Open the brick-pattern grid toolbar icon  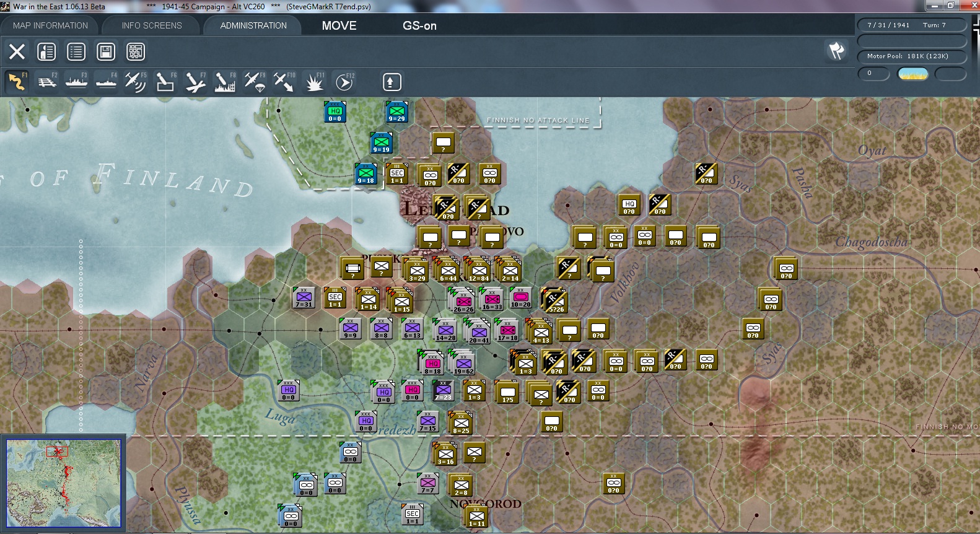pos(136,51)
